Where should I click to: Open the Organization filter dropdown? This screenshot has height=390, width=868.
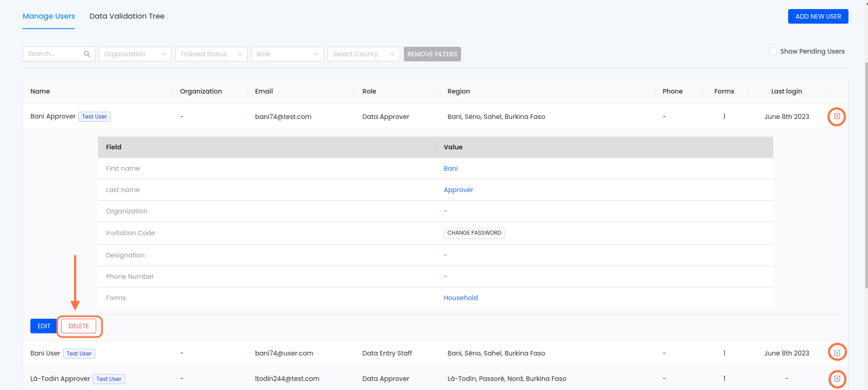tap(135, 54)
